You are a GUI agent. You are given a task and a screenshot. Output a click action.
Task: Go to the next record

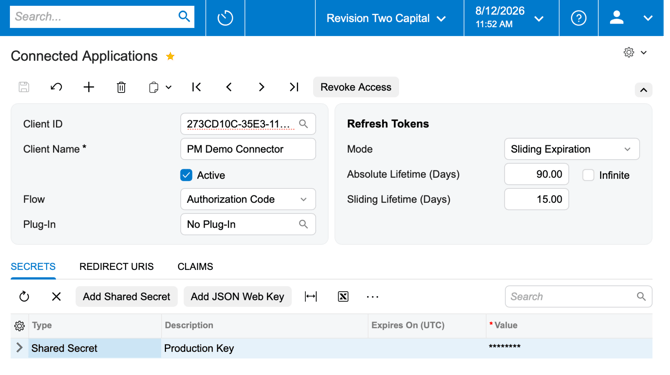(262, 87)
